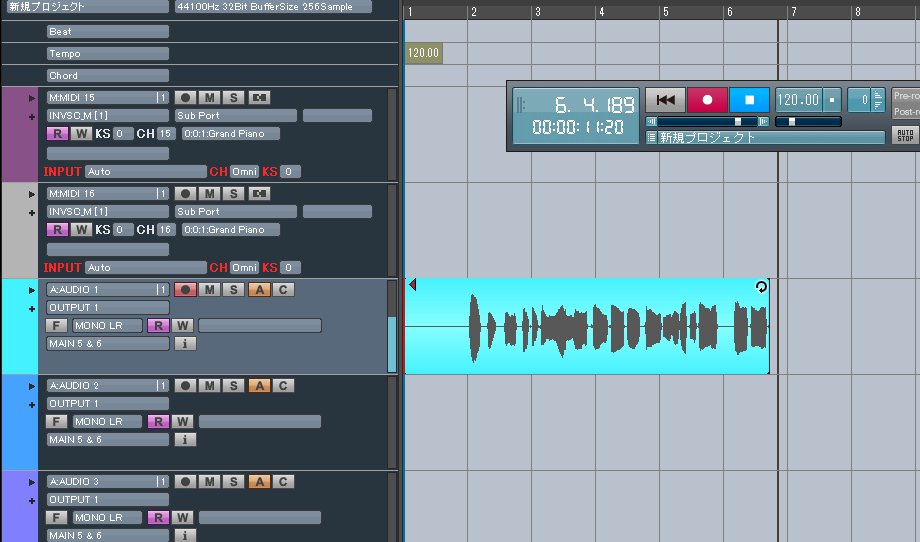The height and width of the screenshot is (542, 920).
Task: Rewind transport to the beginning
Action: point(665,100)
